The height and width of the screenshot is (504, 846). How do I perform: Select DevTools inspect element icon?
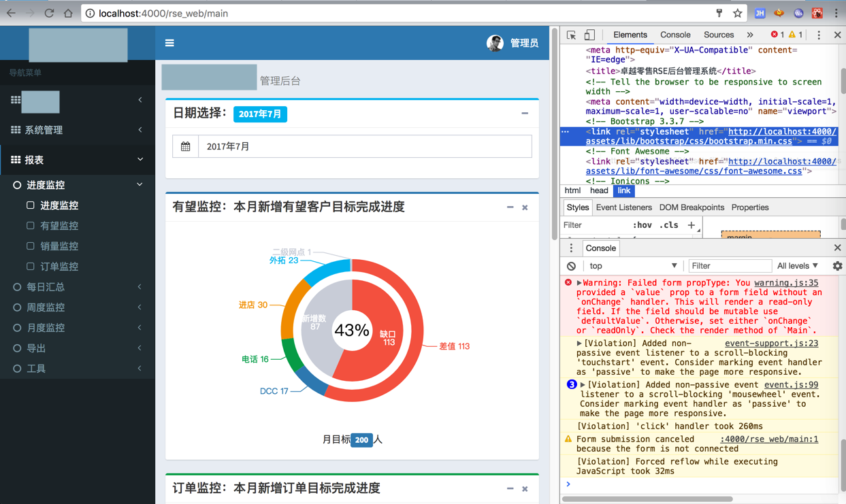tap(571, 35)
